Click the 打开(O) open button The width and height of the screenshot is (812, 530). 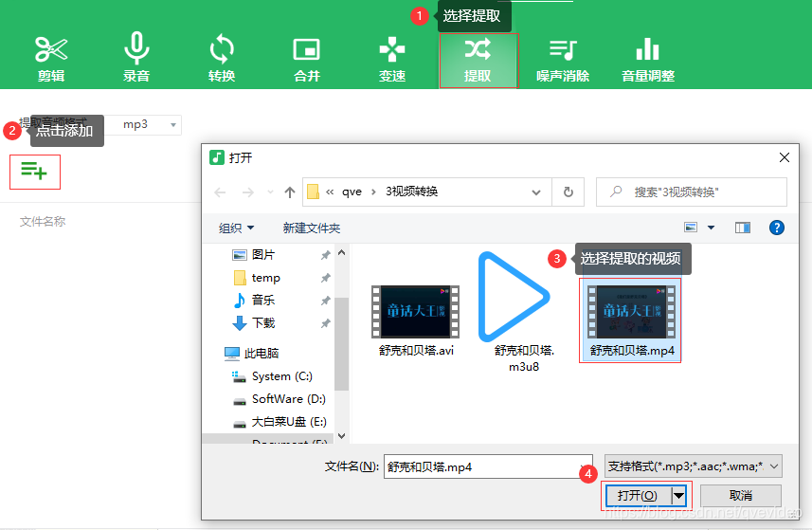638,496
